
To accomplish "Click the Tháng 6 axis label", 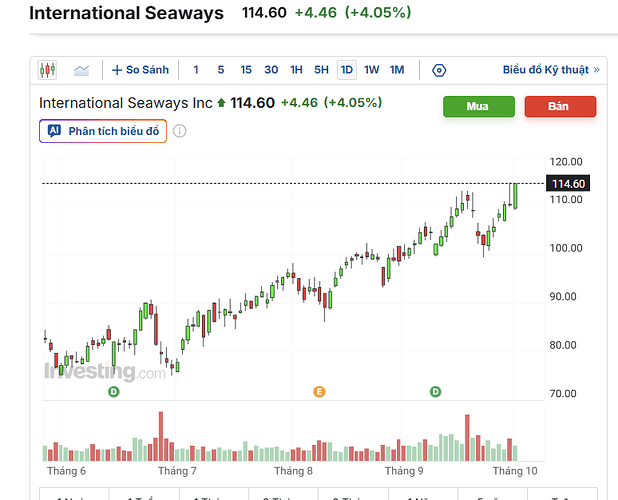I will coord(66,471).
